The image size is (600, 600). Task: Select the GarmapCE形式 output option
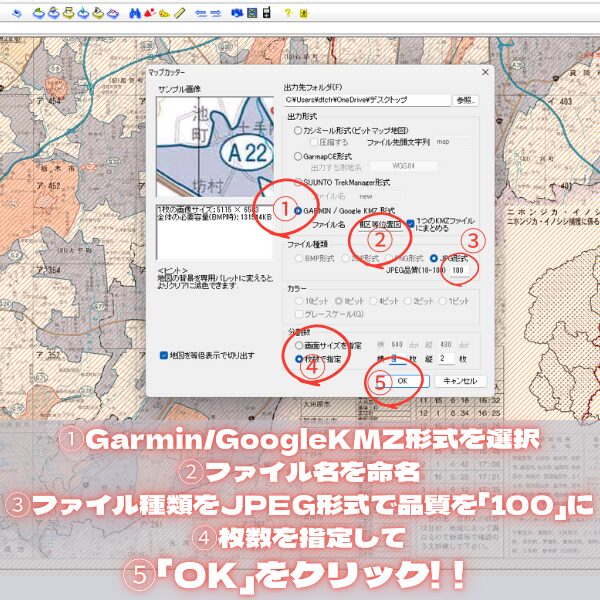[298, 156]
